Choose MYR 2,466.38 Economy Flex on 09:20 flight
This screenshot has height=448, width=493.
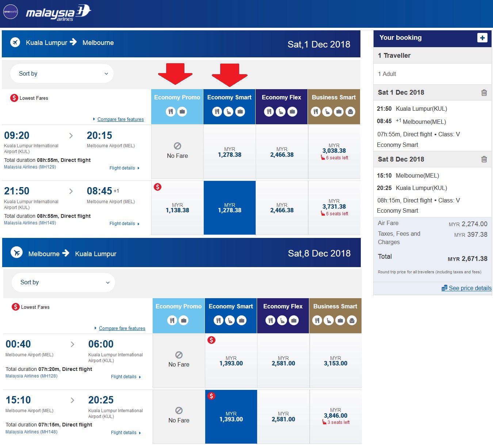click(x=282, y=152)
